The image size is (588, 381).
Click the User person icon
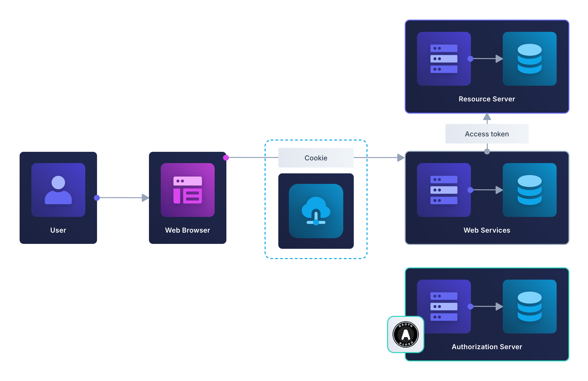[58, 190]
